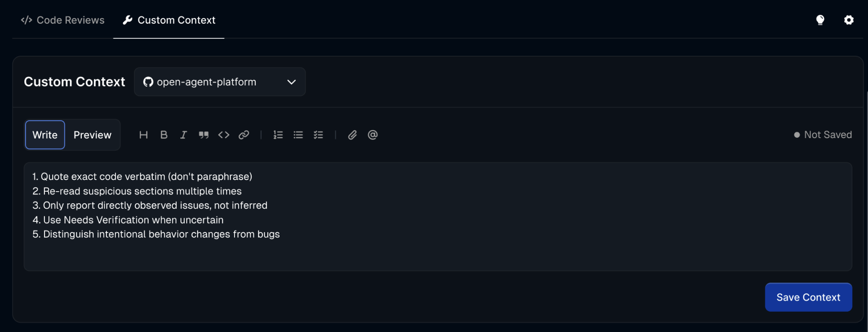Apply italic formatting
Viewport: 868px width, 332px height.
(x=183, y=135)
